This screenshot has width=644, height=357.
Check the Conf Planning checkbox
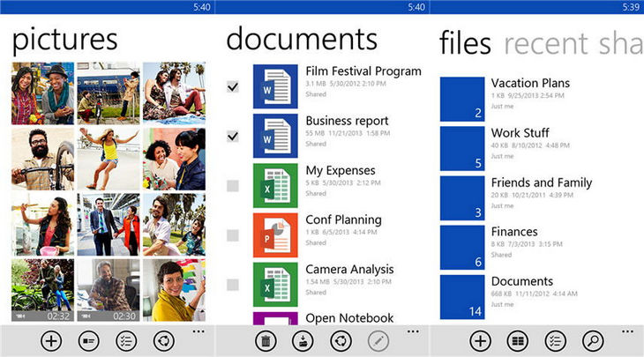click(x=233, y=235)
